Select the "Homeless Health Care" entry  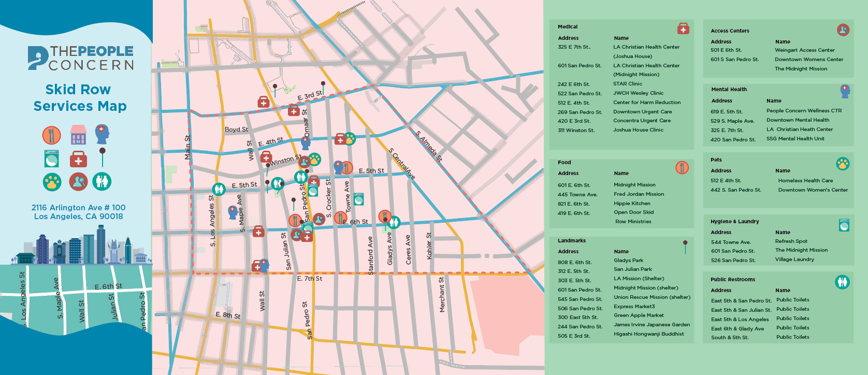(806, 181)
